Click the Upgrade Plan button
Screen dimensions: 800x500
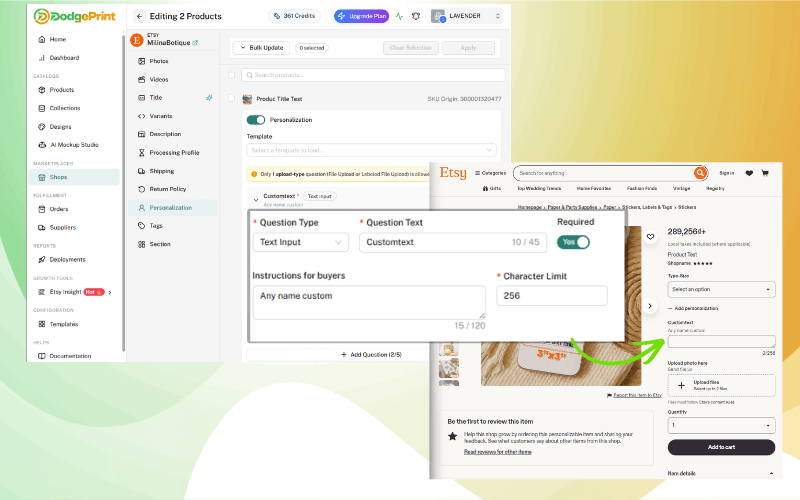coord(361,16)
